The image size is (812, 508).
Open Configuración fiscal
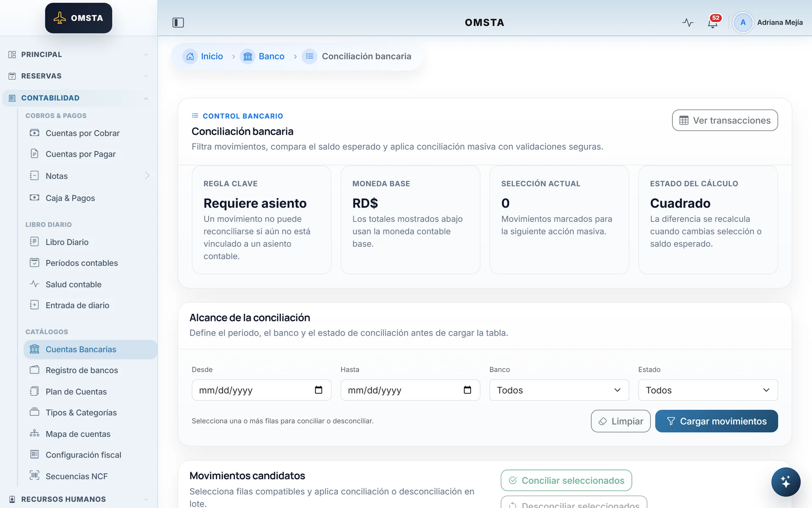coord(83,455)
